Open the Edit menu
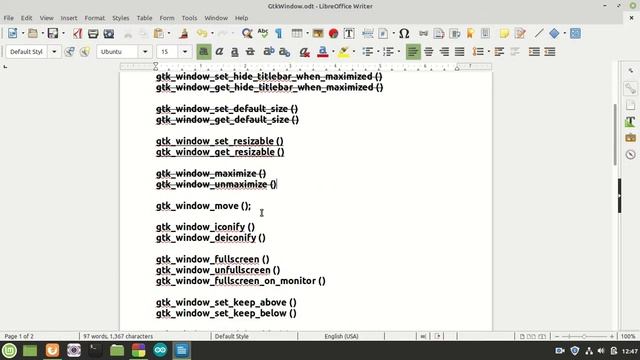The image size is (640, 360). tap(27, 18)
